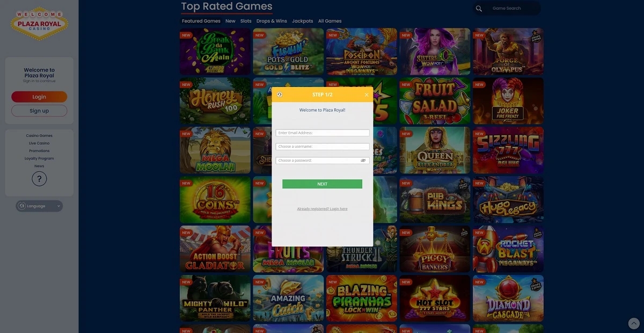Open Fruit Salad 3-Reel game
The image size is (644, 333).
pos(435,100)
